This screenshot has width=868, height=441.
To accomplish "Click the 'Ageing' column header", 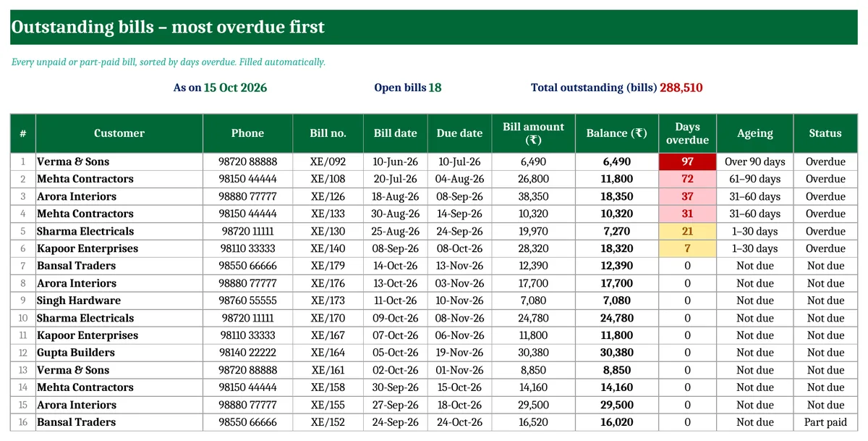I will (x=755, y=133).
